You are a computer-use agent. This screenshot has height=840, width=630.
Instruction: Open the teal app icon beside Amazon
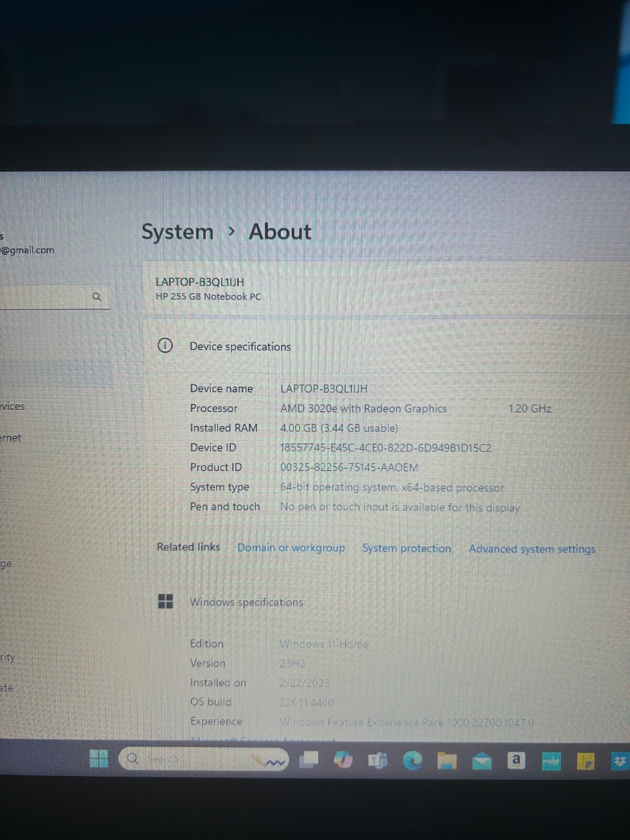tap(551, 761)
